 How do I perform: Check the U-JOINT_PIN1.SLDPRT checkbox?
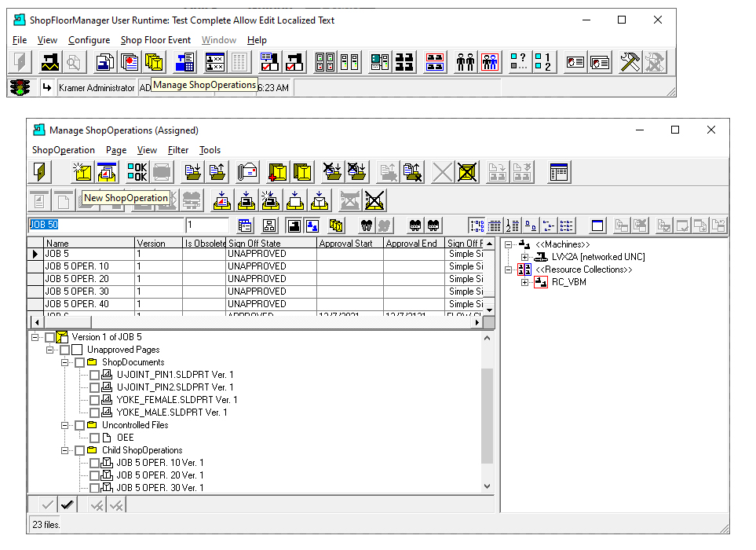(94, 375)
